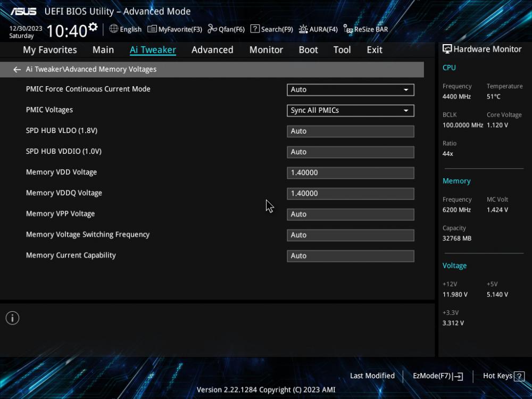Expand PMIC Voltages Sync All PMICs dropdown
This screenshot has width=532, height=399.
[x=351, y=111]
